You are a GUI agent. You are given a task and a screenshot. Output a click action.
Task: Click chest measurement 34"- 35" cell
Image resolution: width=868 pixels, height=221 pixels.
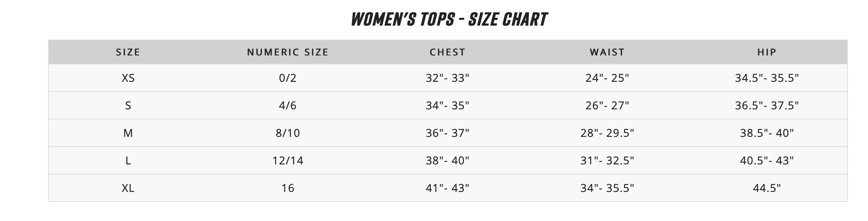click(447, 105)
